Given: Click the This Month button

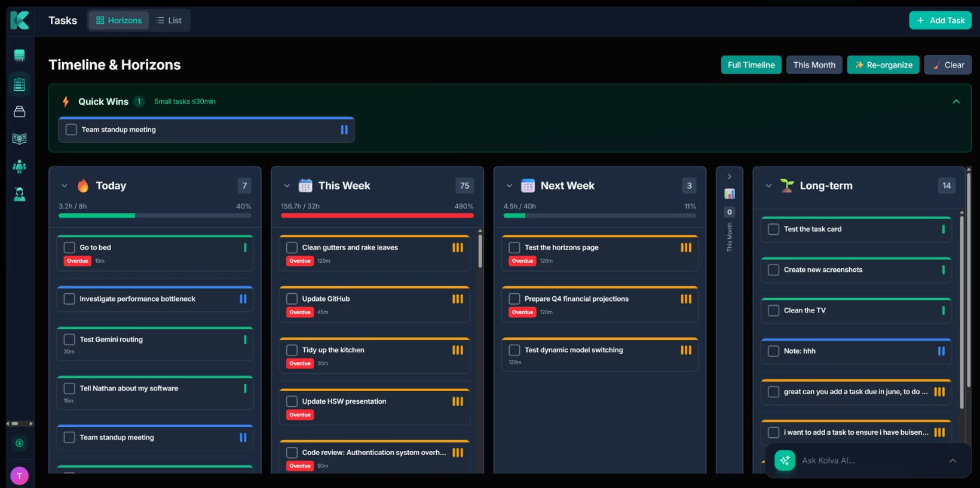Looking at the screenshot, I should tap(814, 65).
